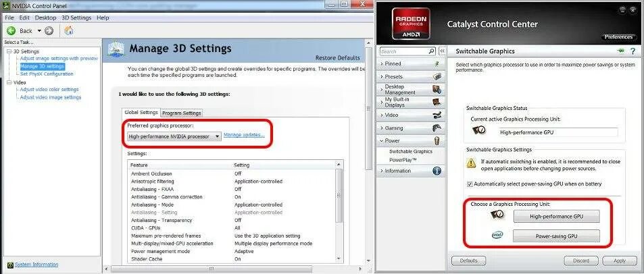Expand the Desktop Management section

[x=412, y=89]
